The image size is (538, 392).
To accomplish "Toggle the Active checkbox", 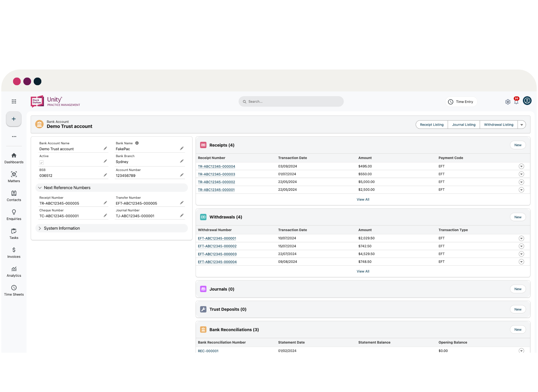I will (x=42, y=163).
